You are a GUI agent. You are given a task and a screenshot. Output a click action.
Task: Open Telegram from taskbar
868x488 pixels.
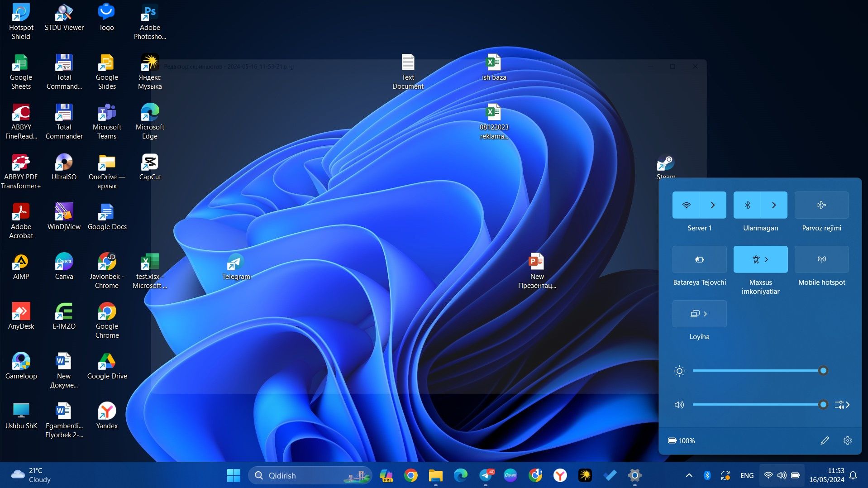click(x=486, y=475)
